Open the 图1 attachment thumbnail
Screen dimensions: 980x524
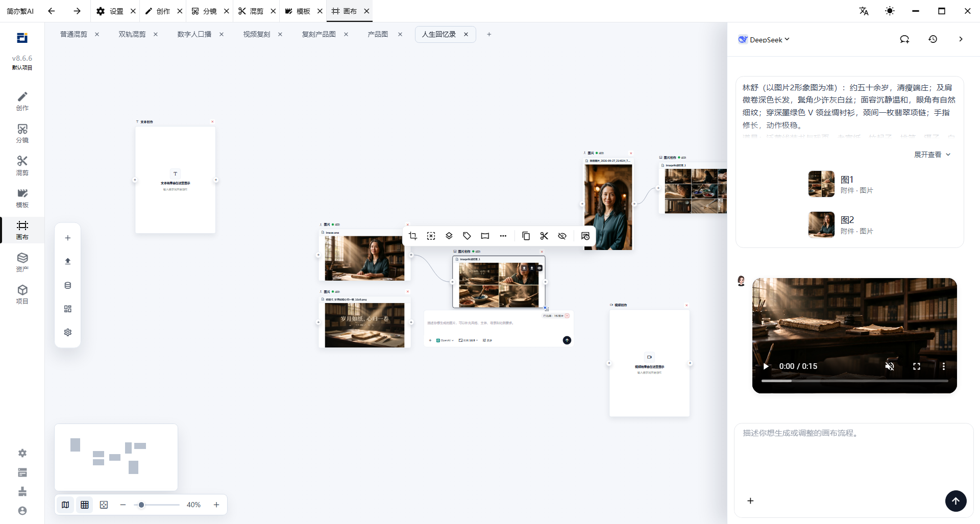(821, 184)
